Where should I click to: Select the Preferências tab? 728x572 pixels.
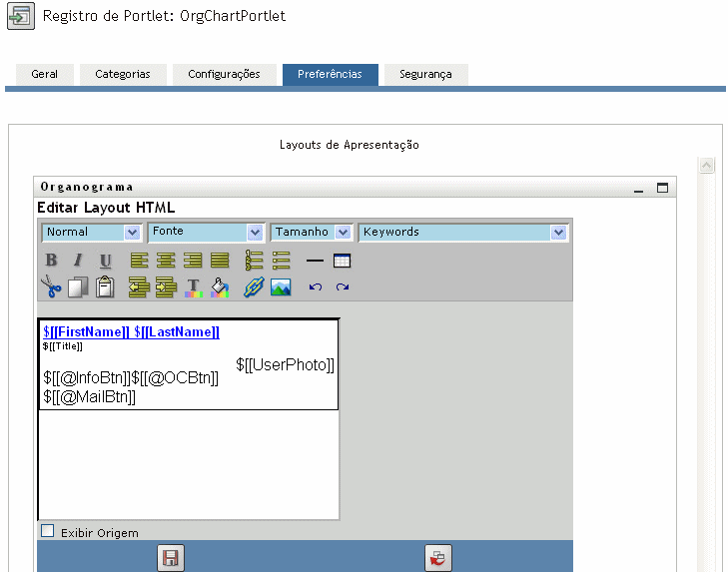coord(331,74)
